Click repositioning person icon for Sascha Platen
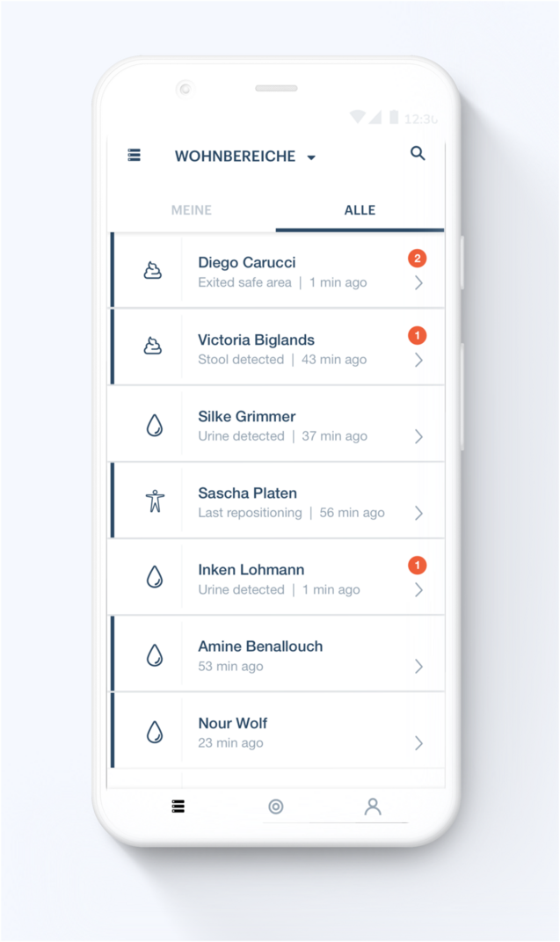Screen dimensions: 560x942 pyautogui.click(x=155, y=501)
